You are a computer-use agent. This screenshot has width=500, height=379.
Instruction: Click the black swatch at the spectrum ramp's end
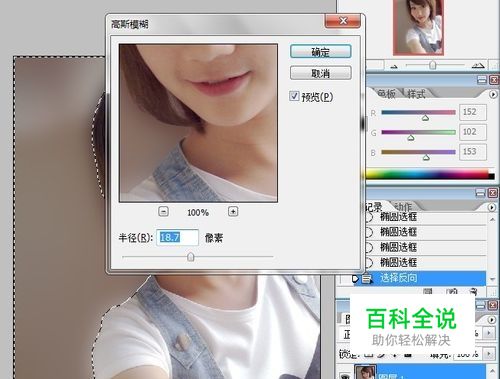[492, 176]
